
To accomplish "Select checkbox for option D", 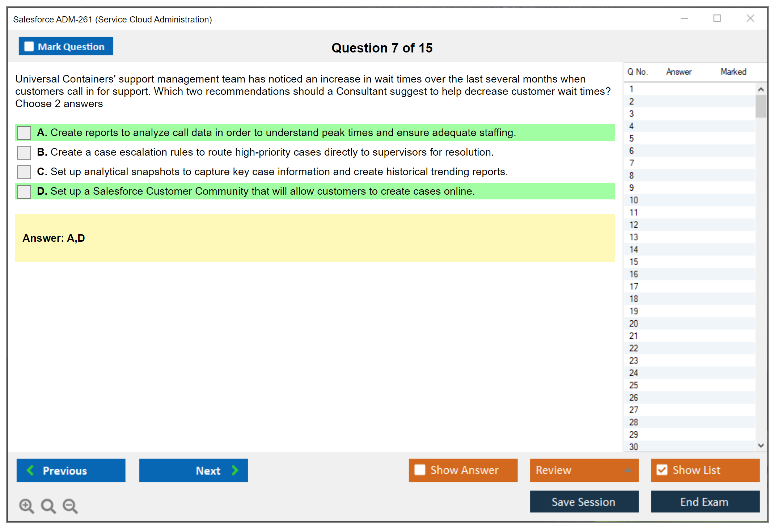I will point(24,191).
